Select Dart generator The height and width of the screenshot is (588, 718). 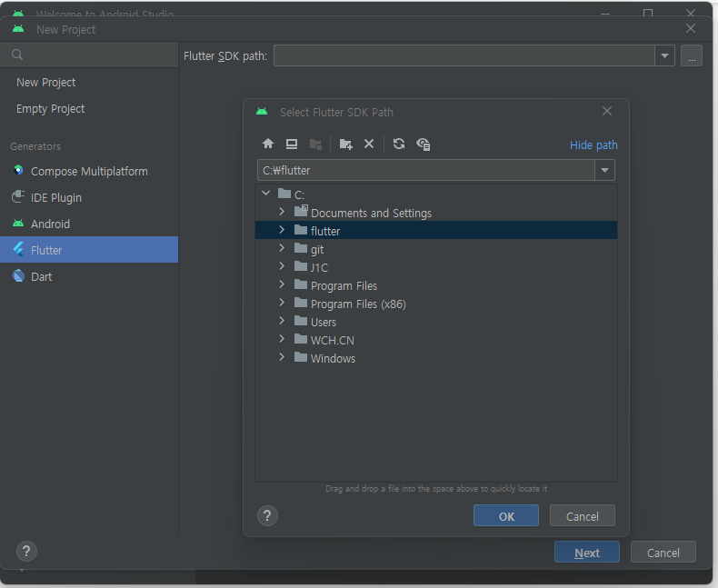point(89,276)
